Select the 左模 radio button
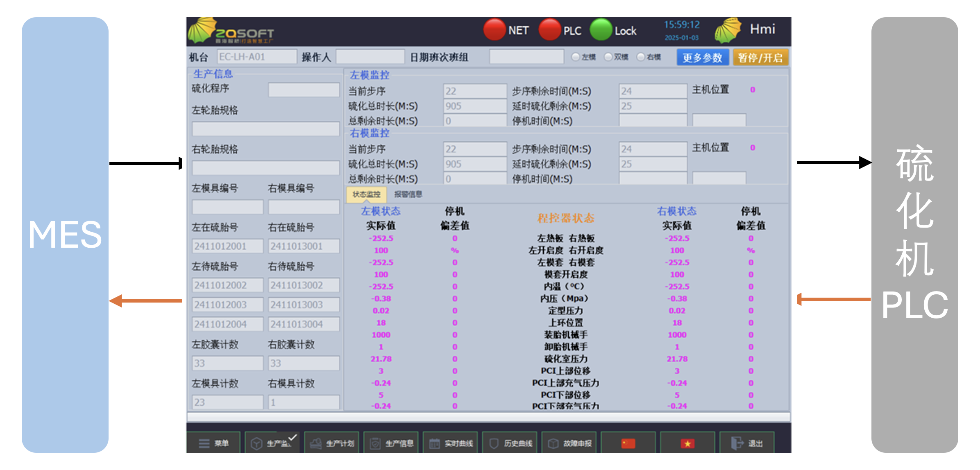 pyautogui.click(x=576, y=57)
